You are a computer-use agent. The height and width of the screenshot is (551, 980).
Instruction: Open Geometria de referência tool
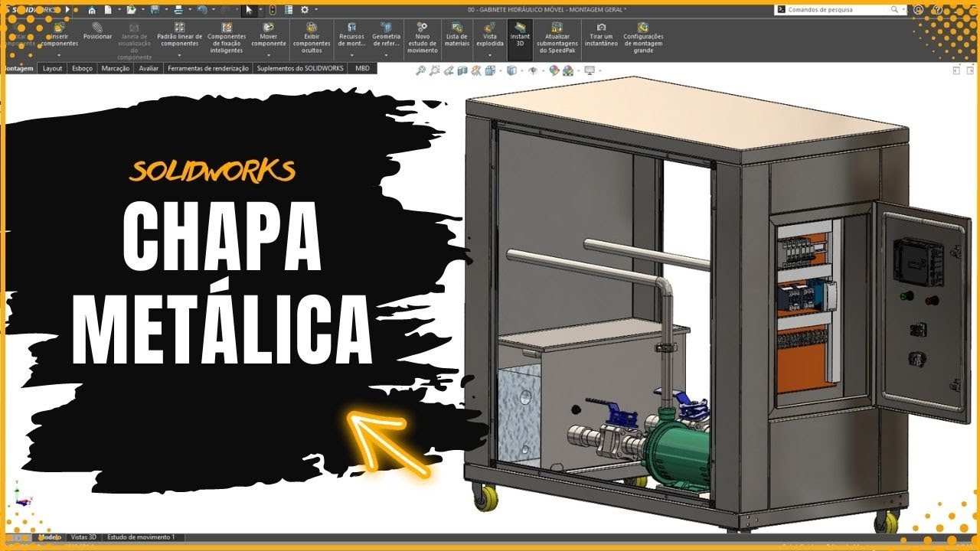pos(386,36)
